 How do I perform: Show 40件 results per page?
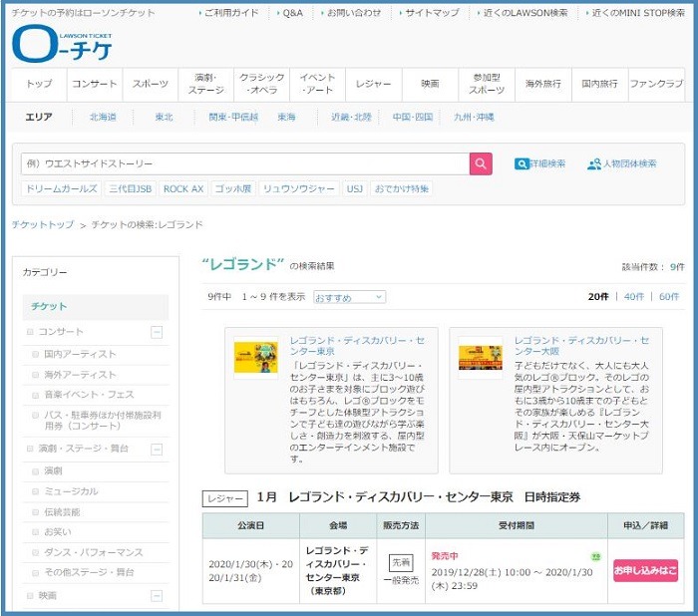point(634,296)
